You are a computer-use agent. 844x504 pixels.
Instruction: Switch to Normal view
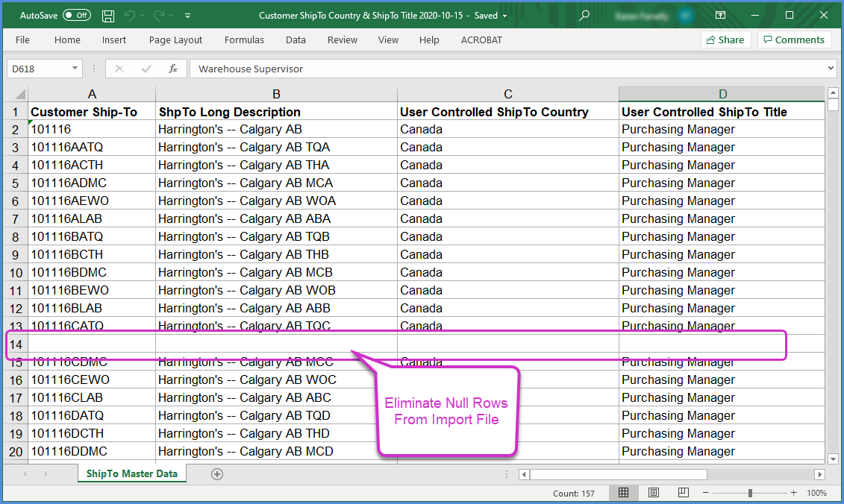(623, 493)
